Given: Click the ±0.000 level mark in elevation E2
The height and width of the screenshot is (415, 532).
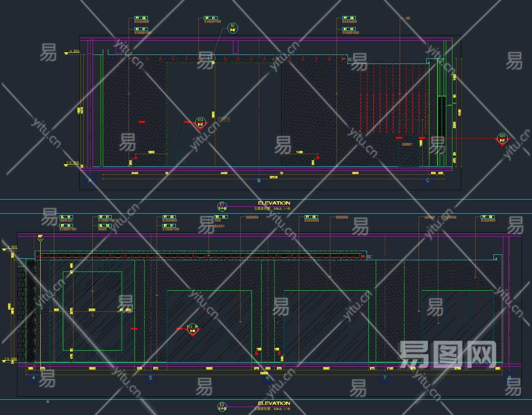Looking at the screenshot, I should pos(10,360).
